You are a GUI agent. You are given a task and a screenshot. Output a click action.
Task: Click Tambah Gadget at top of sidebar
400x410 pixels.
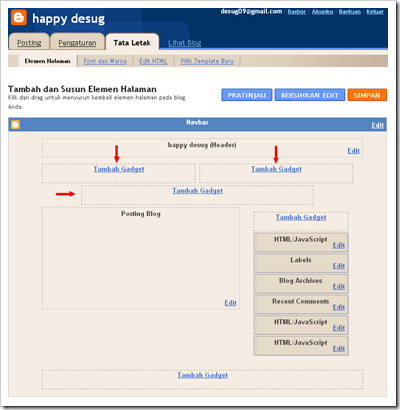[301, 217]
